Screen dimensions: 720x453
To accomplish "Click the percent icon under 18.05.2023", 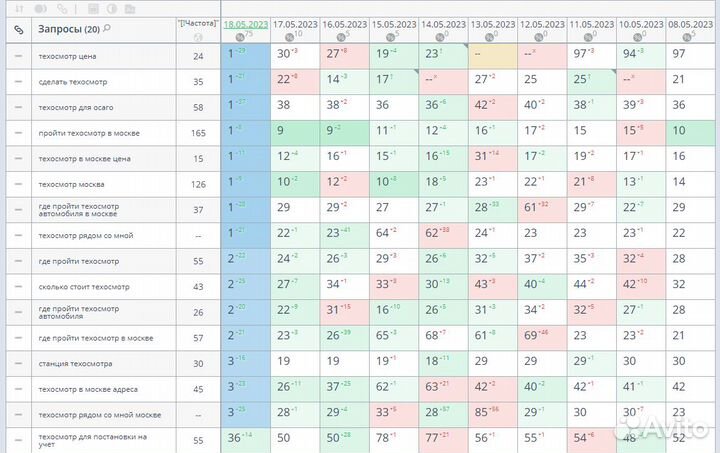I will (x=240, y=36).
